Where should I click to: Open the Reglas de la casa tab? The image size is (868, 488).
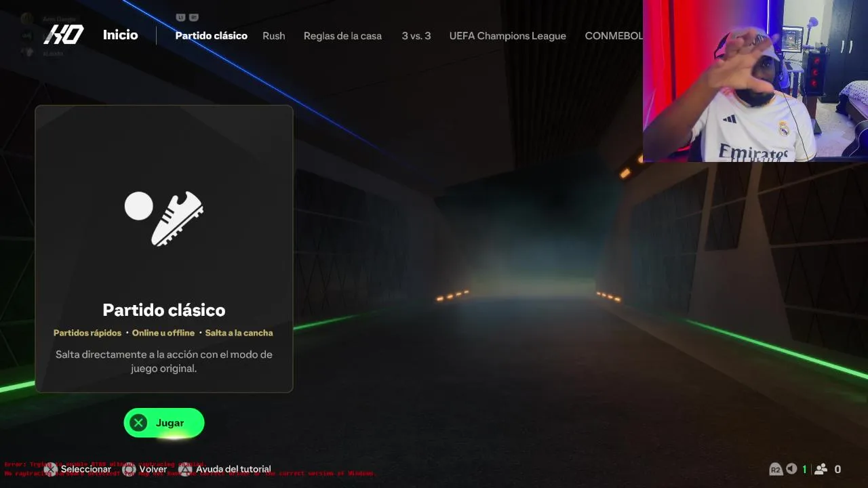coord(342,35)
